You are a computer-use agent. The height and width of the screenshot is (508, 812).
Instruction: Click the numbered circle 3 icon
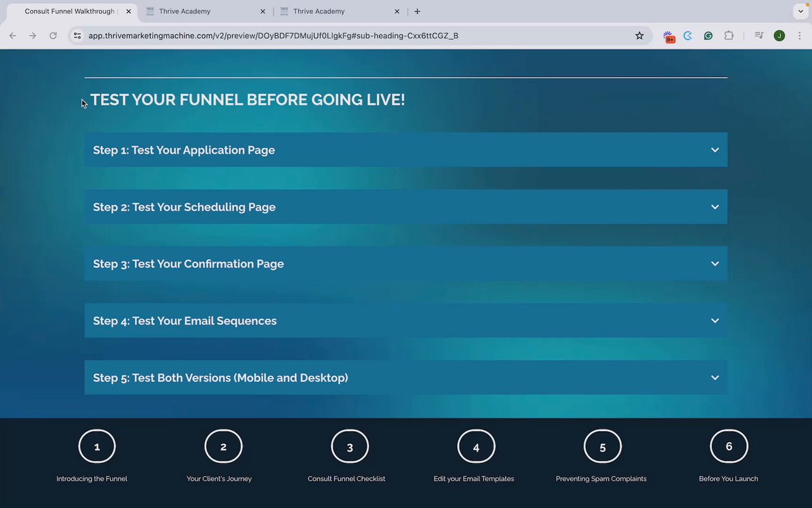[x=350, y=447]
